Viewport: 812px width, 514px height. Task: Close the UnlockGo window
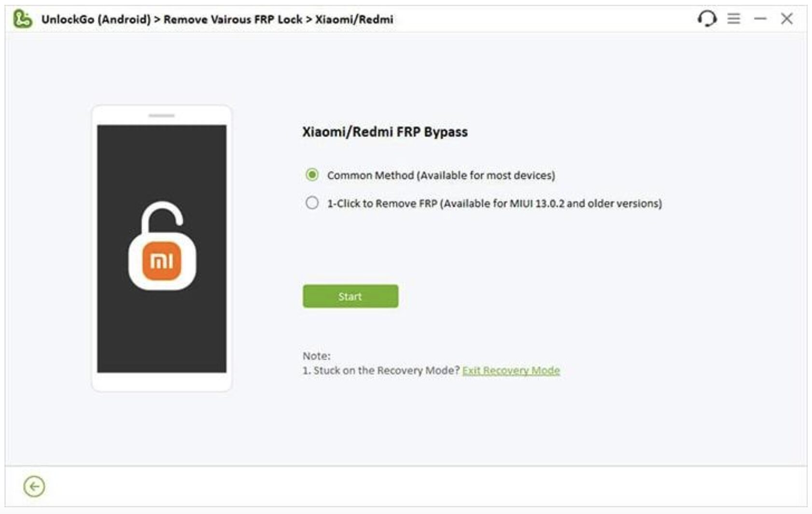pyautogui.click(x=786, y=19)
